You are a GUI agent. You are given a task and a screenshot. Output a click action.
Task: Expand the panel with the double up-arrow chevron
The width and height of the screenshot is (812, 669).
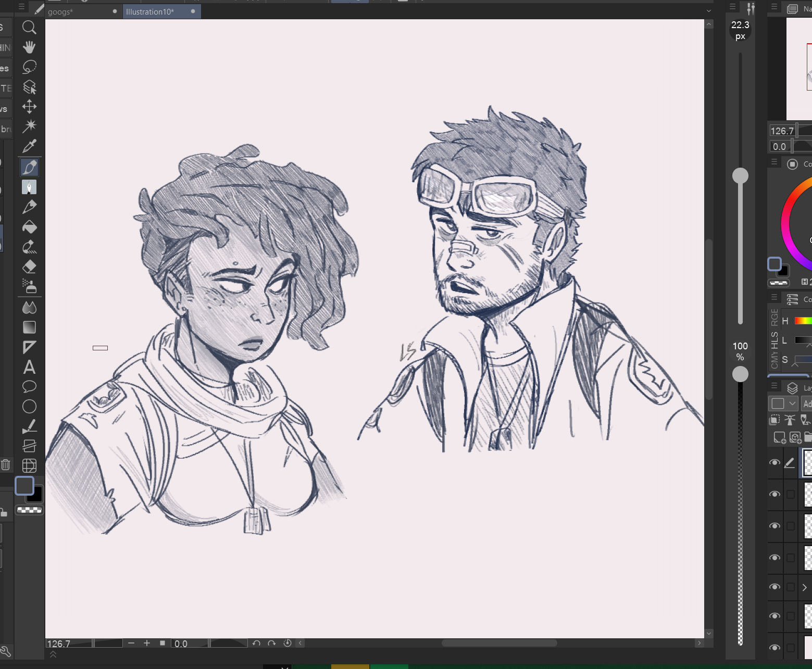tap(53, 655)
